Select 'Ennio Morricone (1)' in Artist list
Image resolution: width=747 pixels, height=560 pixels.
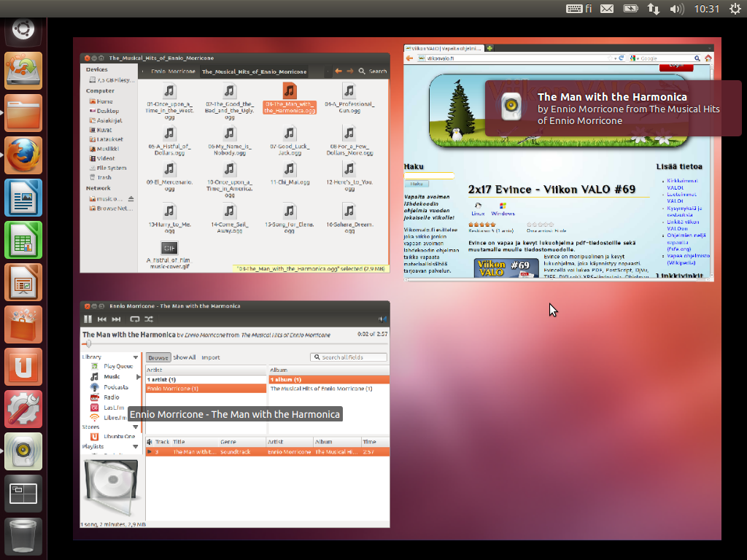206,389
